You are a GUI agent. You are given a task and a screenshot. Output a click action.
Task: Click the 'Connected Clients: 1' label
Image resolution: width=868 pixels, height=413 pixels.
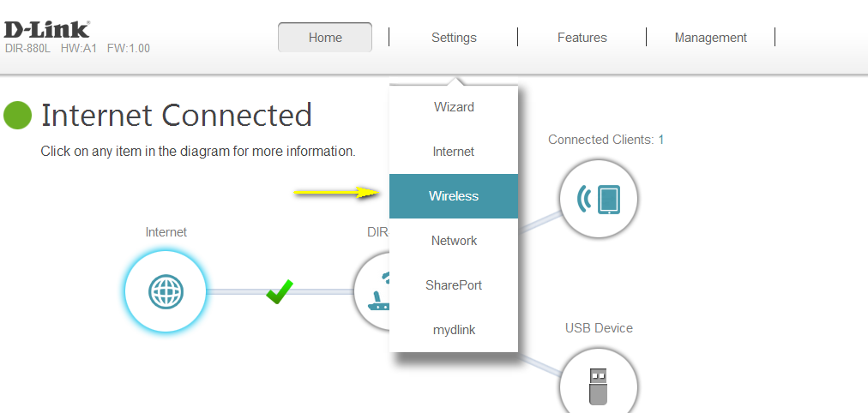coord(606,139)
